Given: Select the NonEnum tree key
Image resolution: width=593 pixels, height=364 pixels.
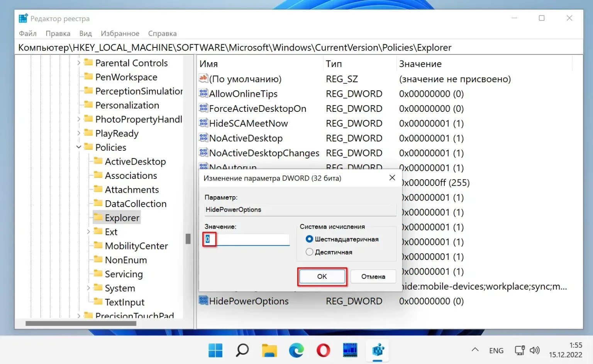Looking at the screenshot, I should pos(126,260).
